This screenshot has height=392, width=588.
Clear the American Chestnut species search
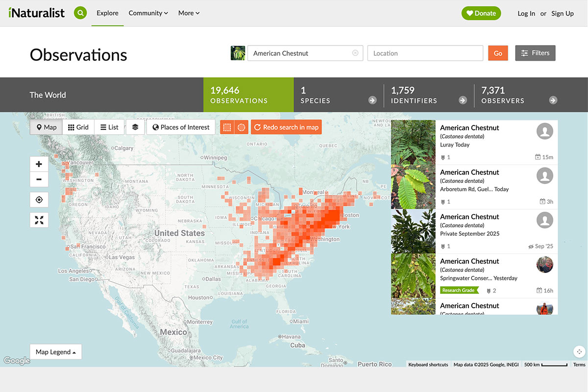355,53
